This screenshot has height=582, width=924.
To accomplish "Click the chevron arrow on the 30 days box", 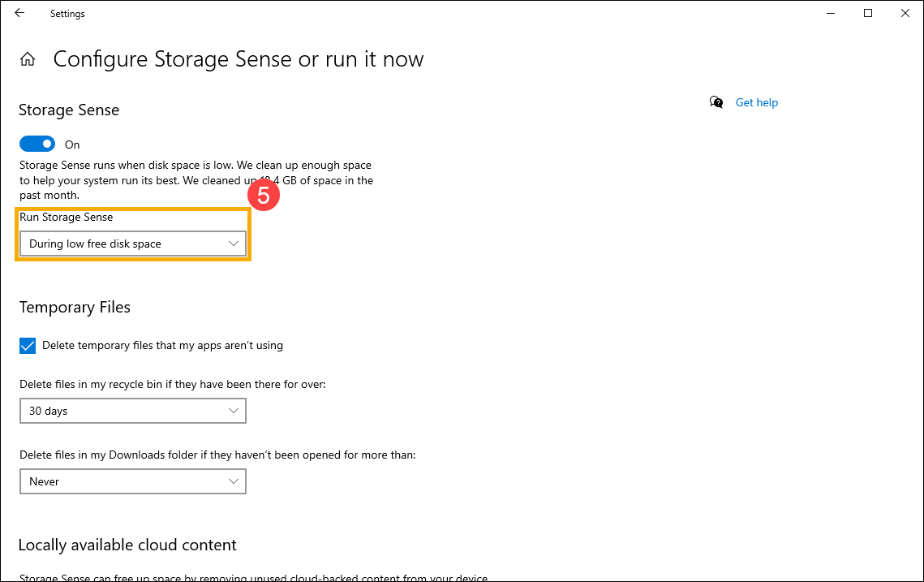I will 234,411.
